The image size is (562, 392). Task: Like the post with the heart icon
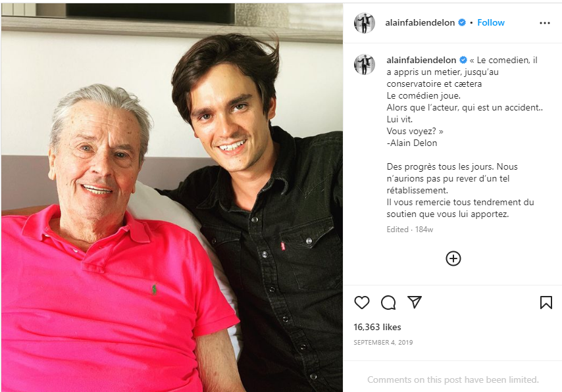[x=362, y=303]
